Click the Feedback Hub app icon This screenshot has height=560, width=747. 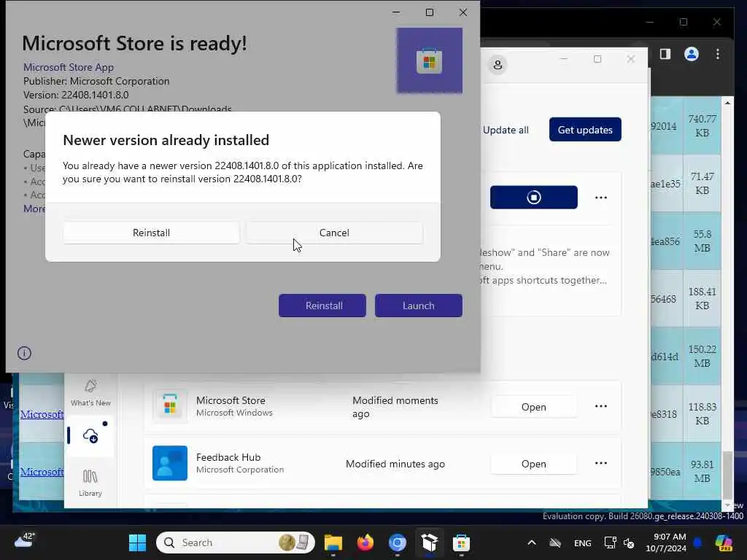click(x=170, y=463)
